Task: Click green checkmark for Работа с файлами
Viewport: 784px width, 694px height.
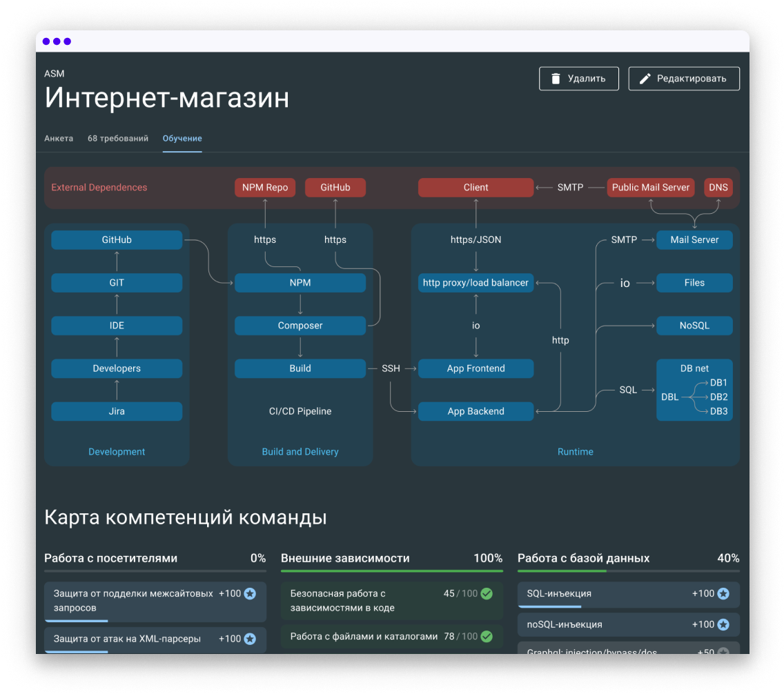Action: click(x=487, y=637)
